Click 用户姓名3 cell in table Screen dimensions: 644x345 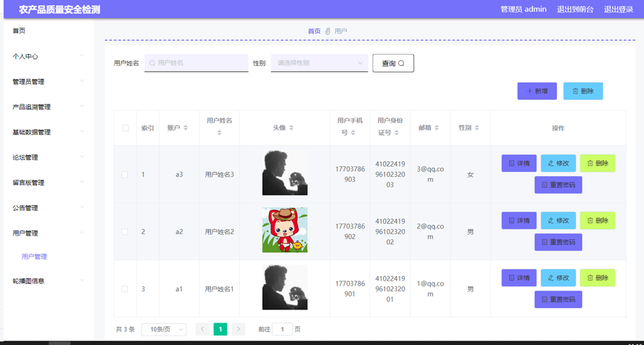219,175
